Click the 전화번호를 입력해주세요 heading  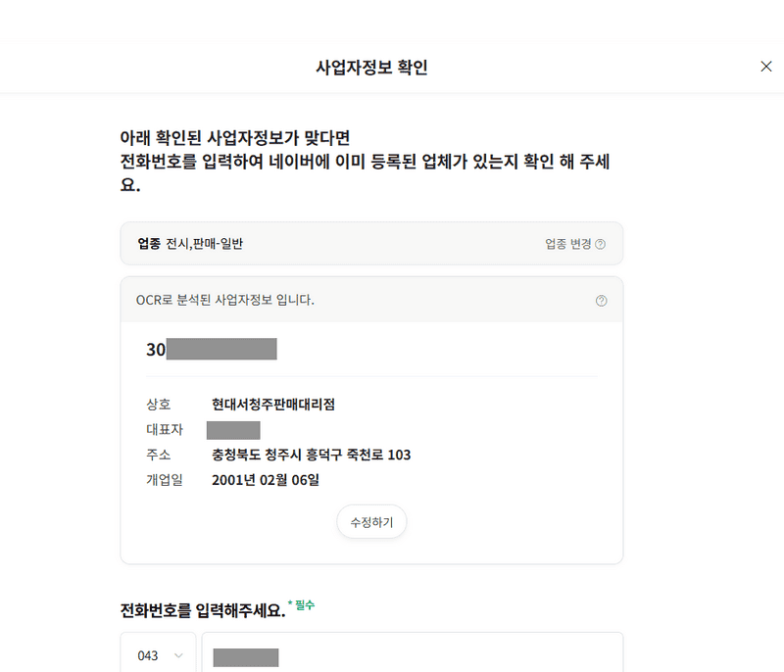coord(201,610)
